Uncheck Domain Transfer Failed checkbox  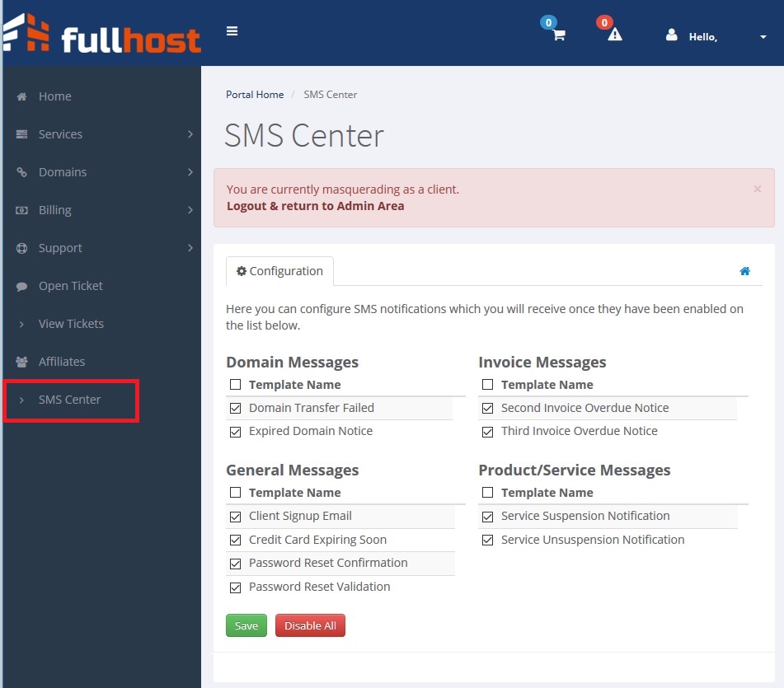(236, 408)
